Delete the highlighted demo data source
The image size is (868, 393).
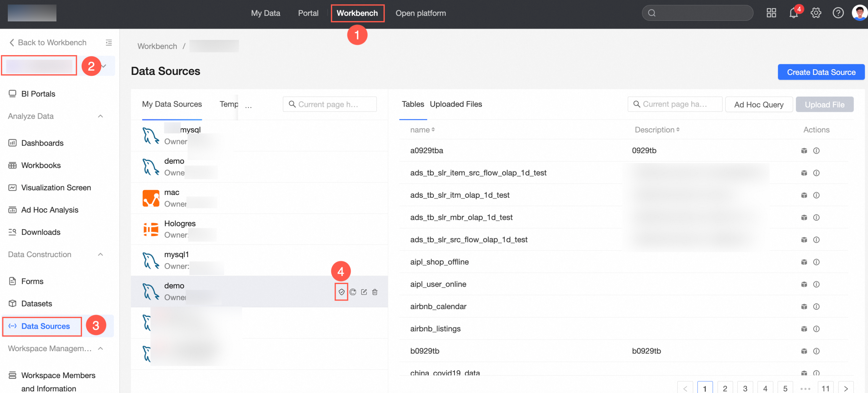375,292
